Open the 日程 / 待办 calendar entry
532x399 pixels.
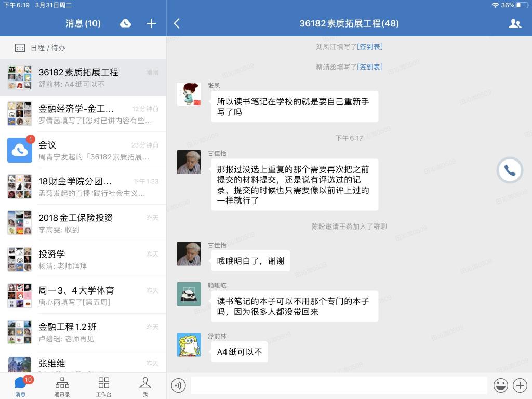[48, 48]
